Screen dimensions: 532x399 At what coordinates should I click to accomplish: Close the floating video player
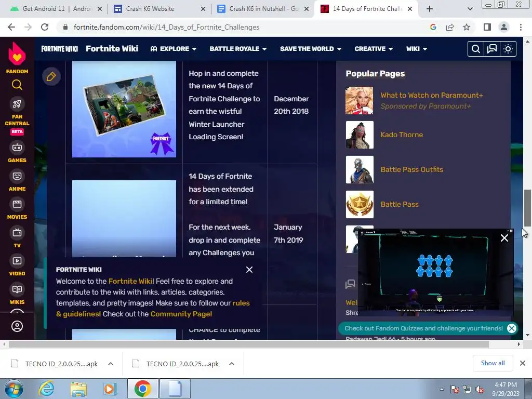pyautogui.click(x=504, y=238)
